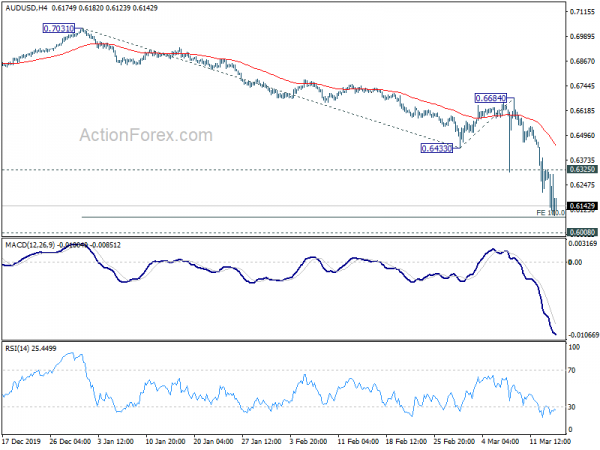Click the 0.70310 price label
The width and height of the screenshot is (600, 450).
point(59,28)
